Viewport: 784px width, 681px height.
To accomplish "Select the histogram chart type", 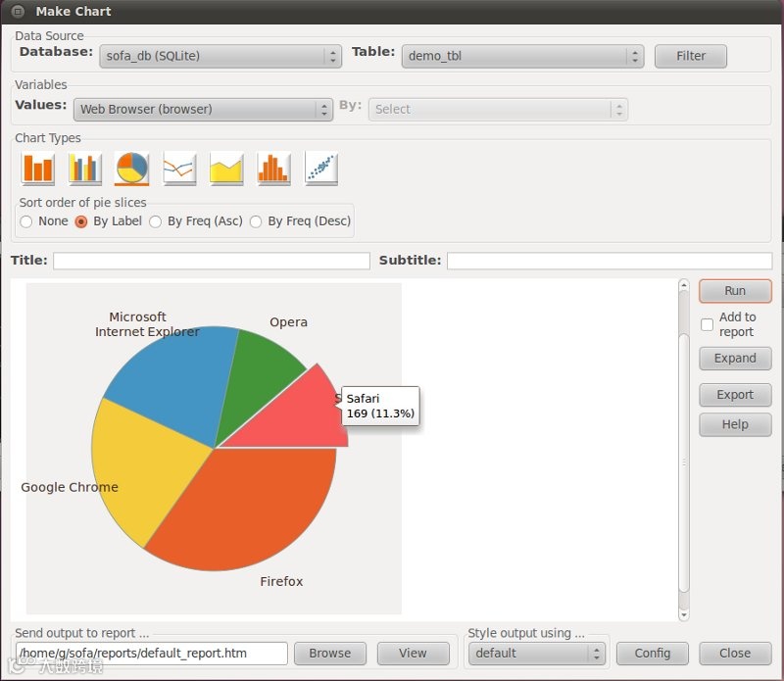I will pos(273,168).
